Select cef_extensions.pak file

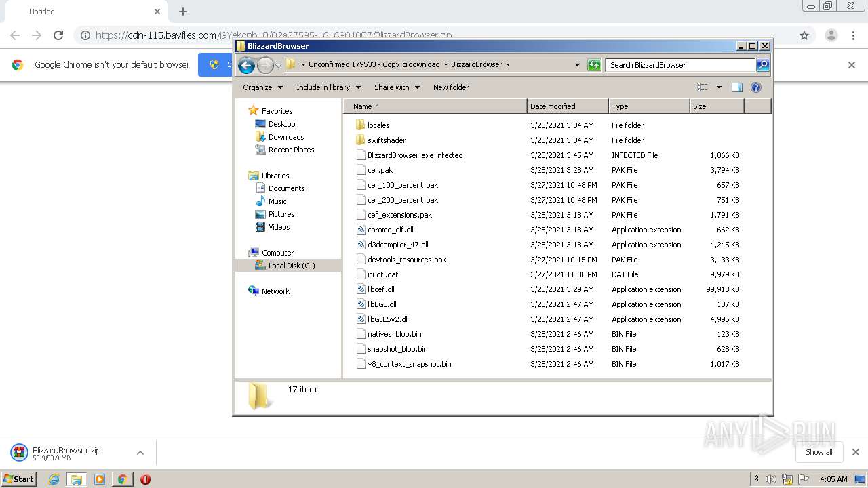tap(399, 215)
